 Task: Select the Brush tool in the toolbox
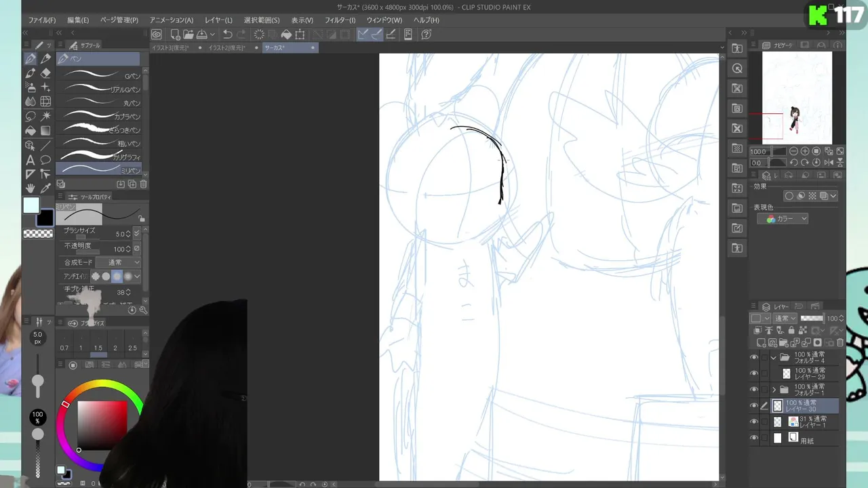(31, 73)
